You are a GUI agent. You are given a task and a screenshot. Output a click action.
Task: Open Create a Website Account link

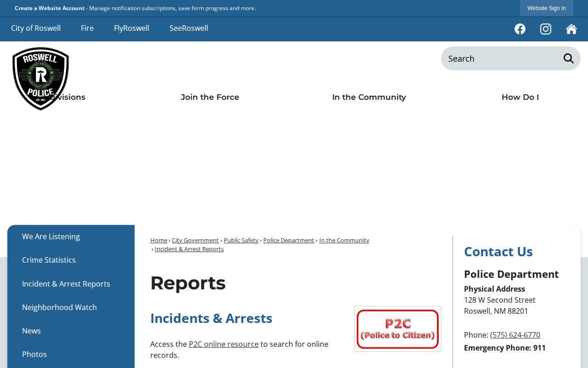point(50,8)
